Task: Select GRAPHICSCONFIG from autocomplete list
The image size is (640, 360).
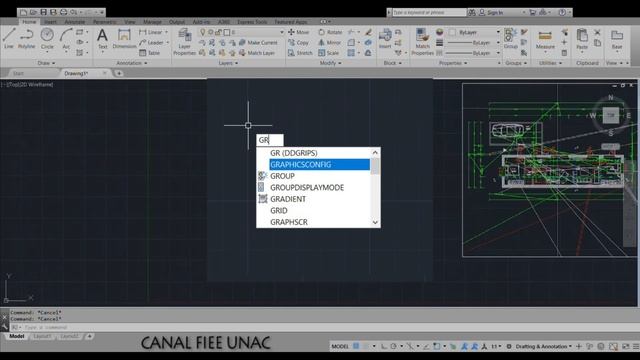Action: [x=320, y=164]
